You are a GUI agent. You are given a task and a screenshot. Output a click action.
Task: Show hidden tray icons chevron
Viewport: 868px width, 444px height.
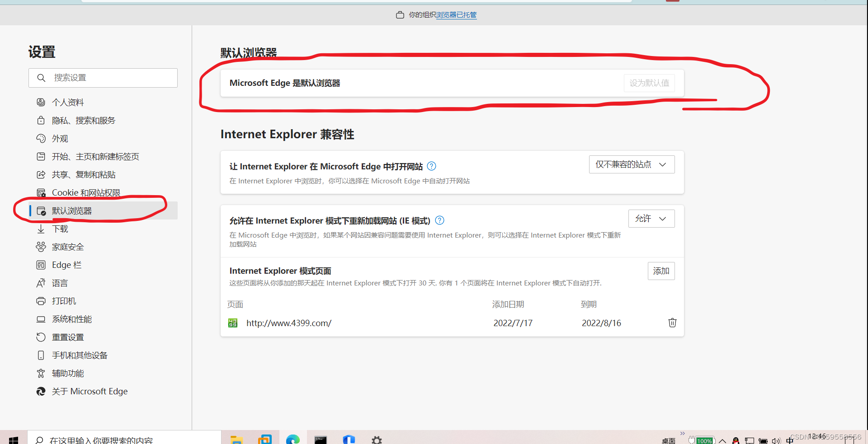click(722, 441)
